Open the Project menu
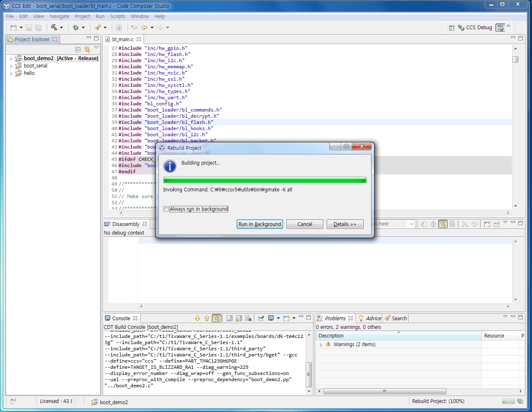532x412 pixels. tap(82, 16)
